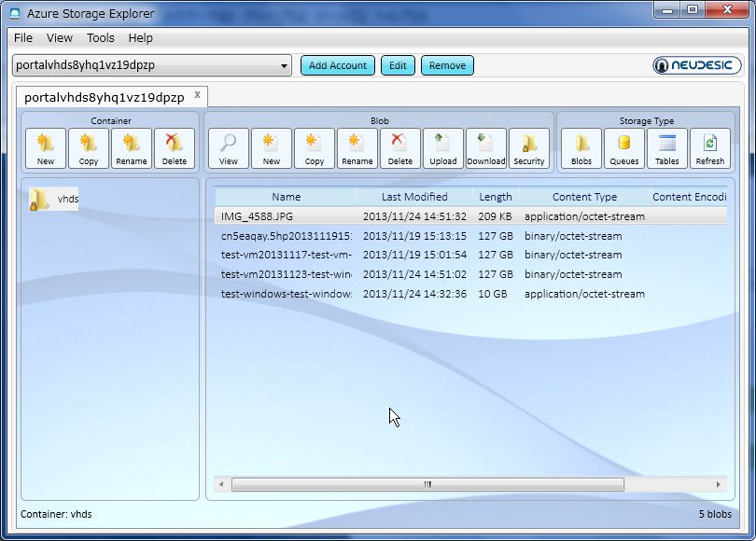The height and width of the screenshot is (541, 756).
Task: Click the 2013/11/24 14:32:36 timestamp
Action: point(414,294)
